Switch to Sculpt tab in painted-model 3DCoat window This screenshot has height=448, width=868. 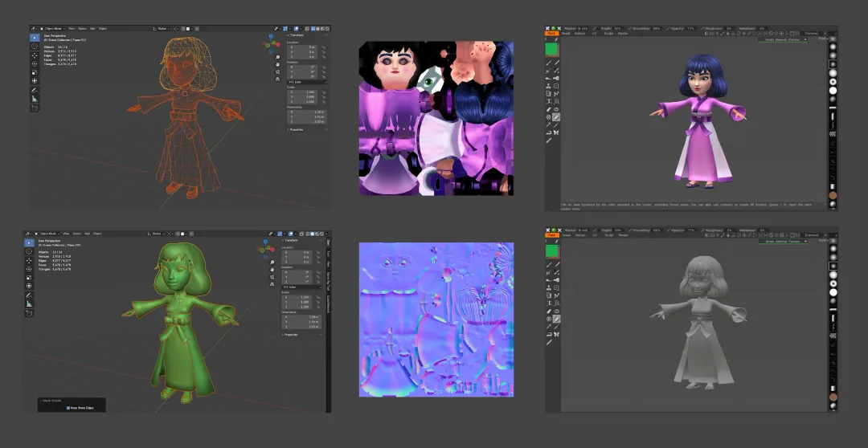pos(608,34)
